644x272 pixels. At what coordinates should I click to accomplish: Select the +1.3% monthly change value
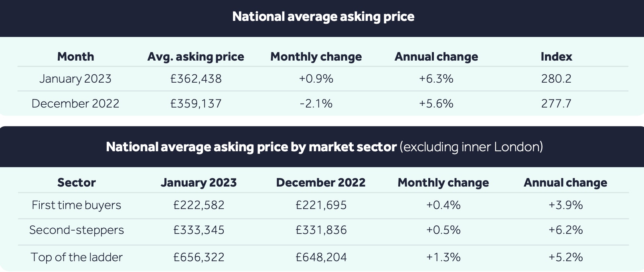(x=444, y=257)
